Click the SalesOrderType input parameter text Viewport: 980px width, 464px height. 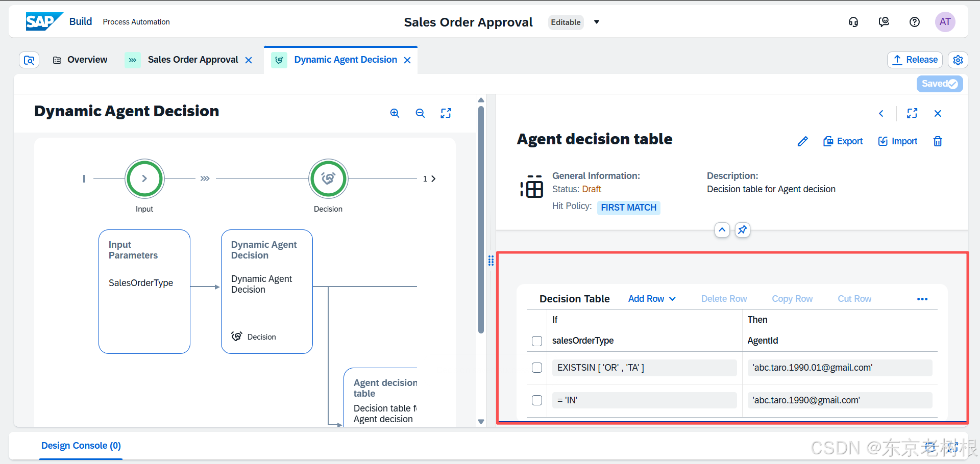[x=141, y=283]
